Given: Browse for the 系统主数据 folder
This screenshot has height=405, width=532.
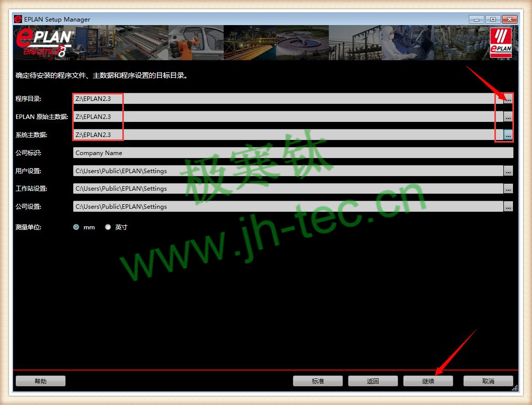Looking at the screenshot, I should 508,135.
